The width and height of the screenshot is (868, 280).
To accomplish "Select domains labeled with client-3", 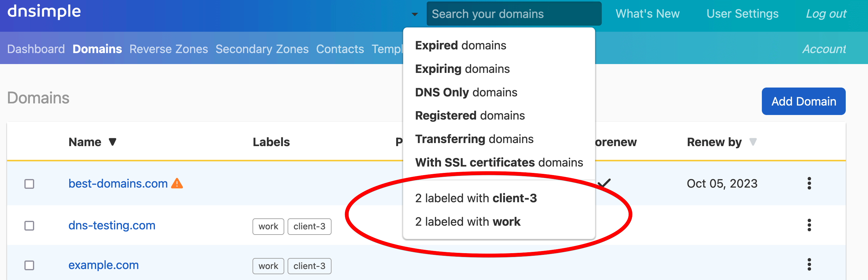I will click(475, 198).
